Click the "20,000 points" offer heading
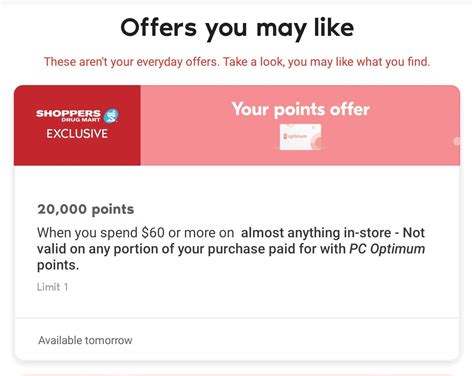This screenshot has height=376, width=474. coord(86,209)
